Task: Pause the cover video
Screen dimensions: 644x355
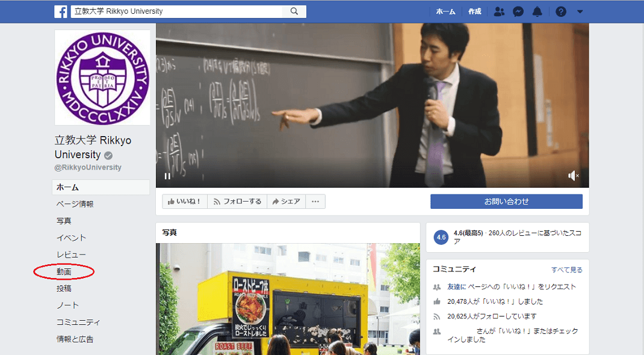Action: [167, 176]
